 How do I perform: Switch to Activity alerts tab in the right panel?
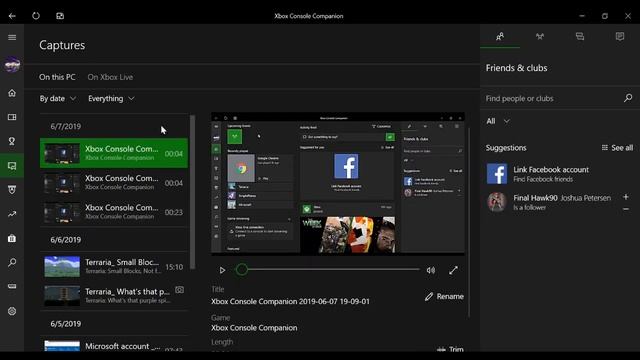[x=620, y=37]
